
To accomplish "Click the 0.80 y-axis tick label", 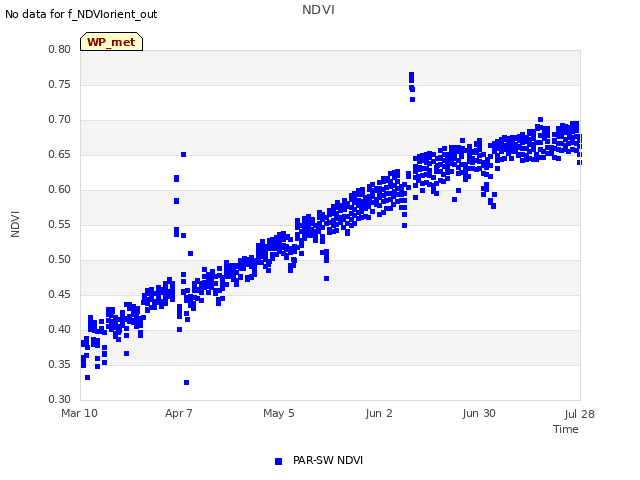I will click(x=59, y=49).
